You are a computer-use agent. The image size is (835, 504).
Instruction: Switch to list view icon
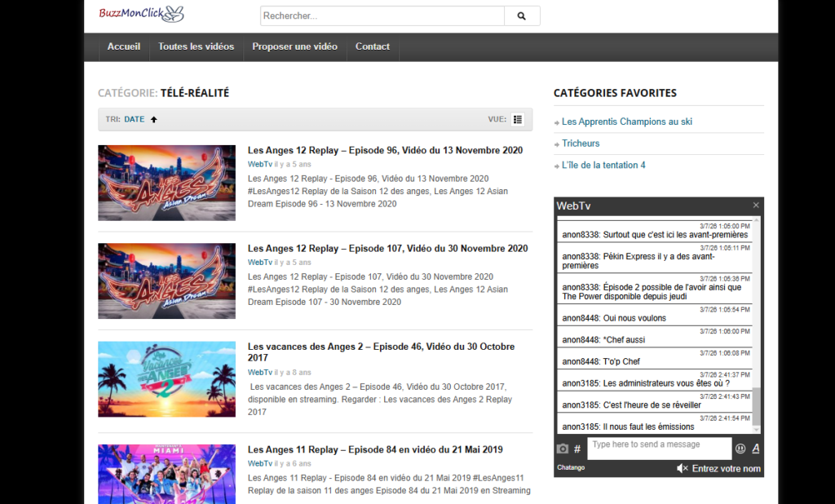click(518, 119)
